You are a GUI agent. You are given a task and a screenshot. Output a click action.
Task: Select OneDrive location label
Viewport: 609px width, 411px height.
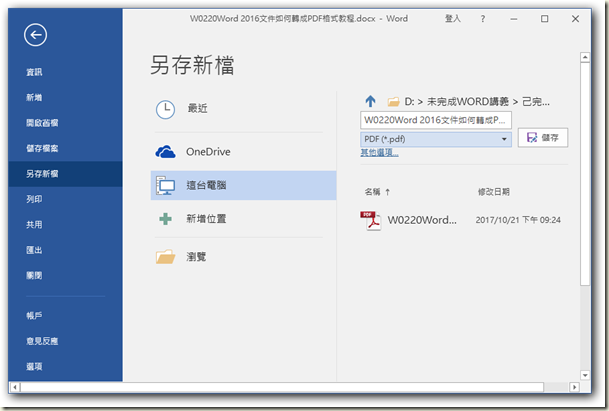(x=208, y=152)
